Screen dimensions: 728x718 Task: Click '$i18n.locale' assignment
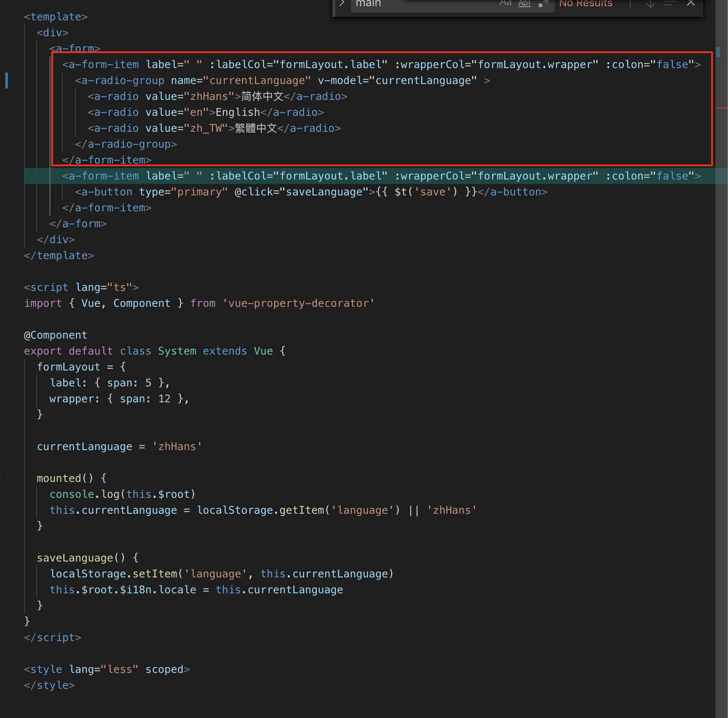158,590
